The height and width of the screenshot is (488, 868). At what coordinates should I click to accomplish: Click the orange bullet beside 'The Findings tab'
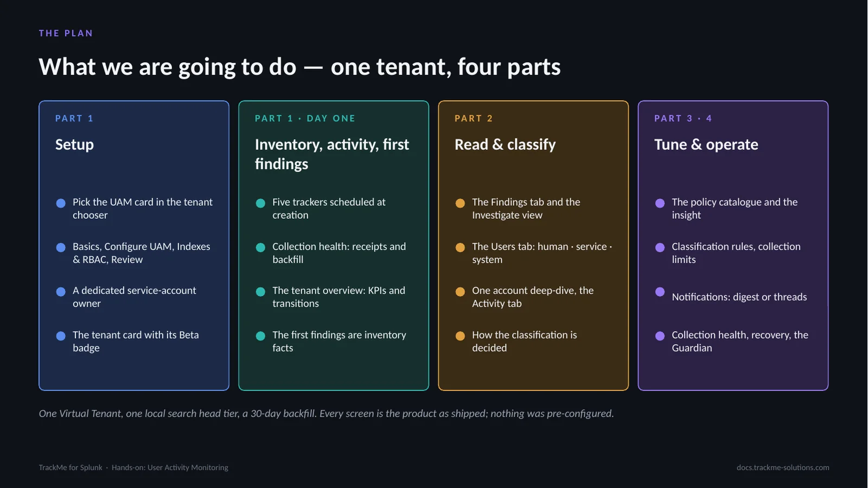click(x=460, y=203)
